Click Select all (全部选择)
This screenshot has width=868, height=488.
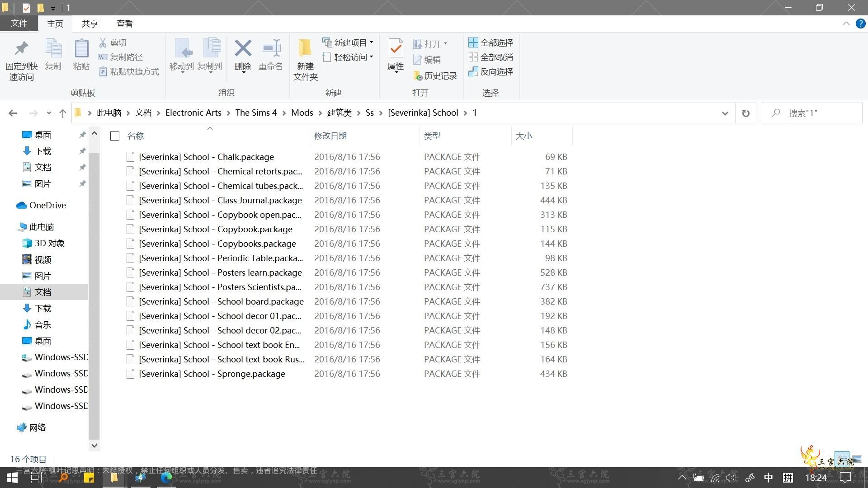pos(491,42)
